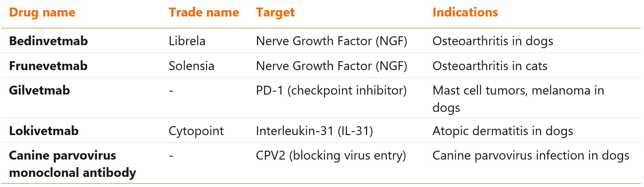Select the Target column header
644x187 pixels.
pos(275,12)
